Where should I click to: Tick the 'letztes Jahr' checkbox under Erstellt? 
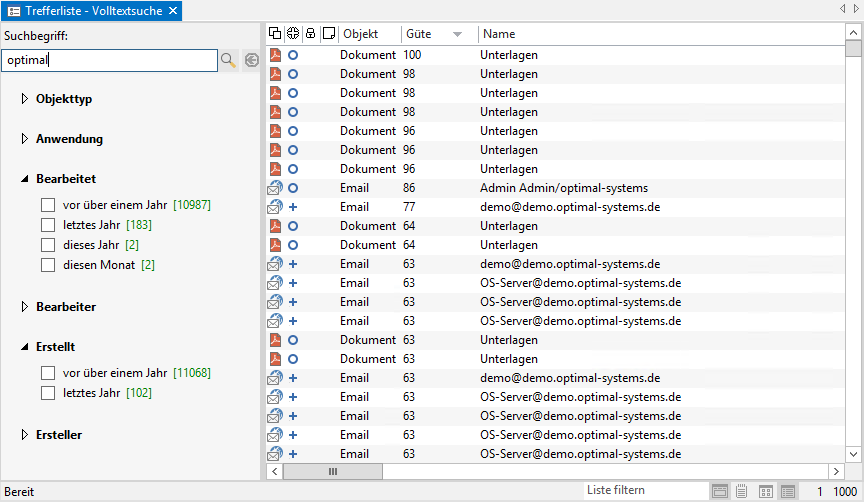coord(48,393)
